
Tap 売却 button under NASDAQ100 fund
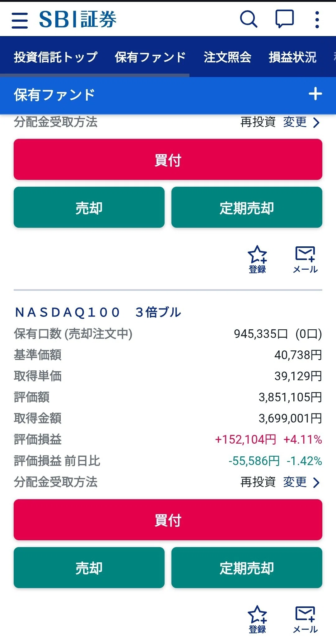pyautogui.click(x=89, y=568)
